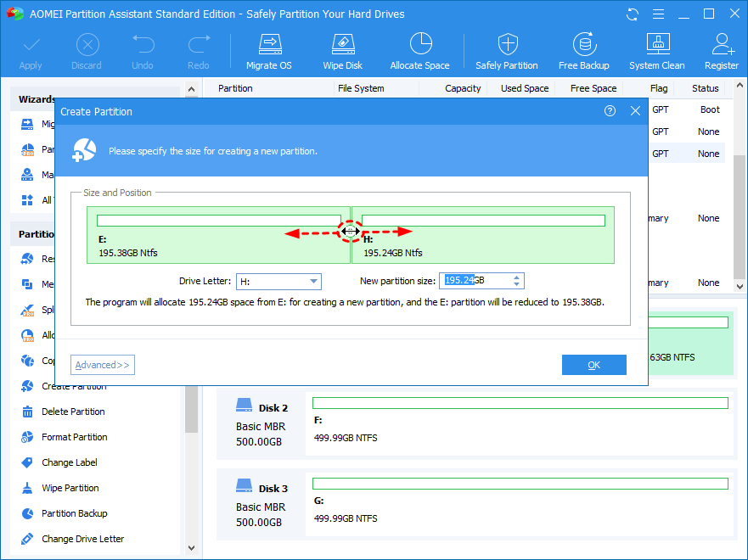
Task: Sort by Status column header
Action: 705,88
